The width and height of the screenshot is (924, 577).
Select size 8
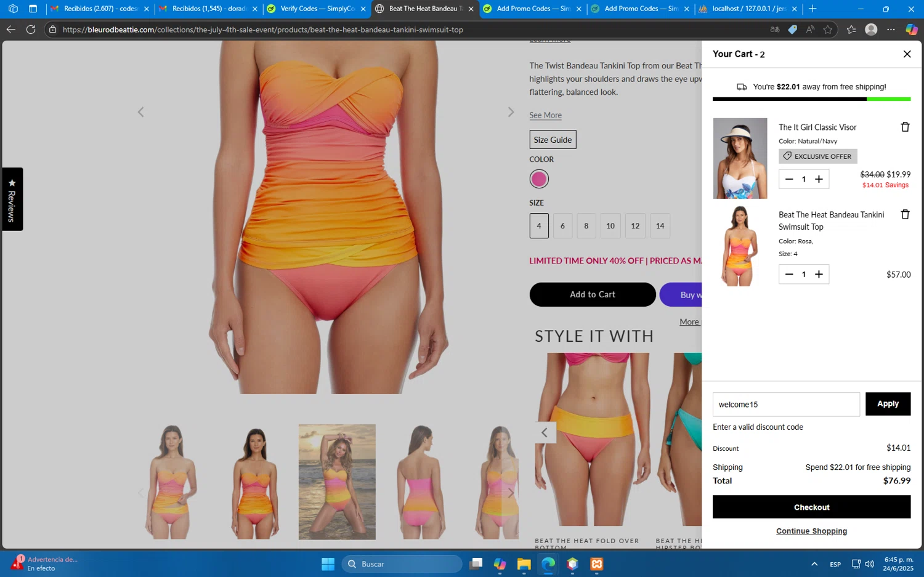click(x=586, y=226)
